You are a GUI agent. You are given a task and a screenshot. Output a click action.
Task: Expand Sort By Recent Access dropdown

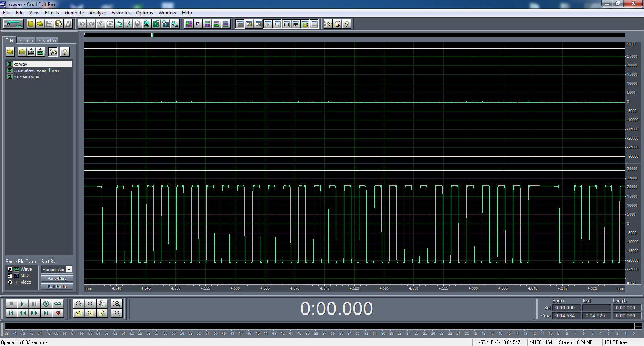point(69,270)
